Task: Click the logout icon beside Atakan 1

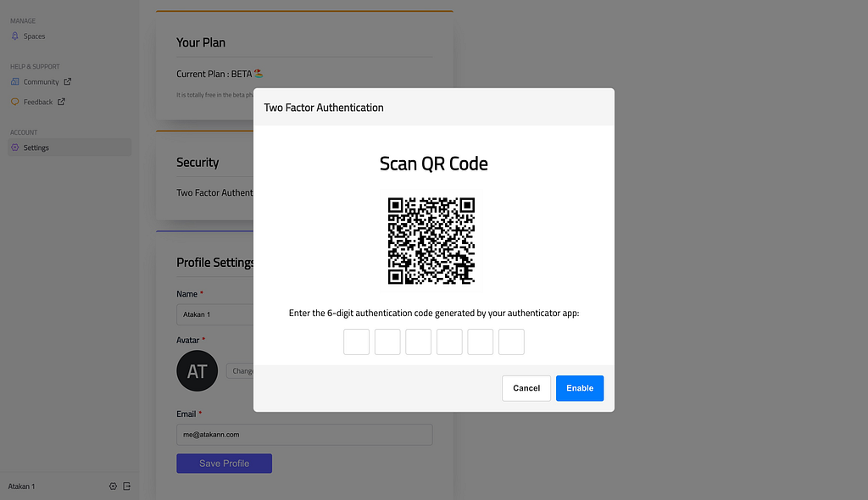Action: 127,486
